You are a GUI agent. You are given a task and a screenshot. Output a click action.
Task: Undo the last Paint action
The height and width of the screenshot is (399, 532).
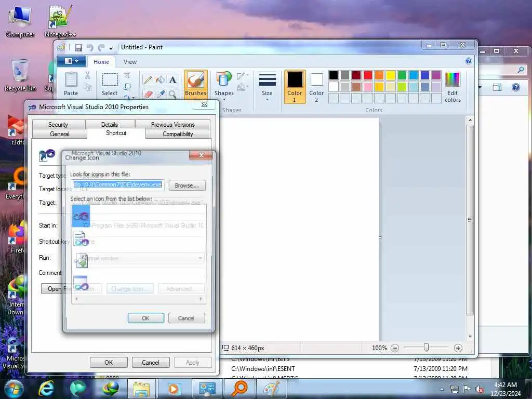[x=90, y=47]
